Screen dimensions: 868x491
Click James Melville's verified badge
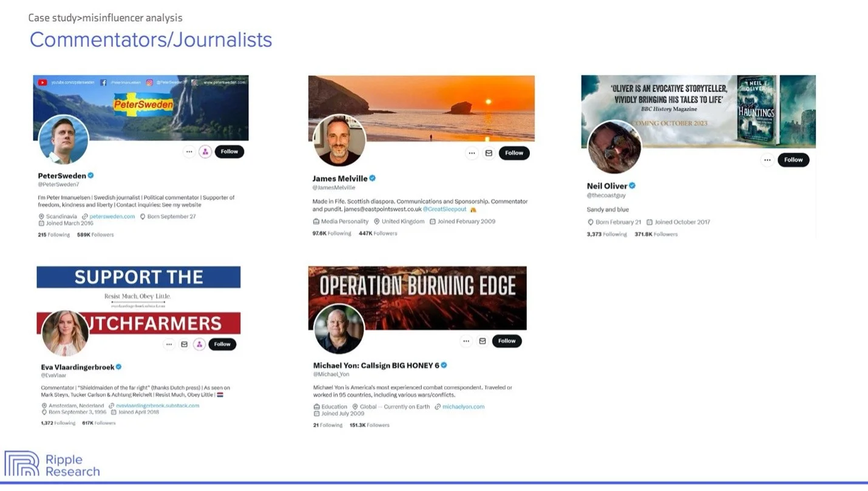[373, 178]
